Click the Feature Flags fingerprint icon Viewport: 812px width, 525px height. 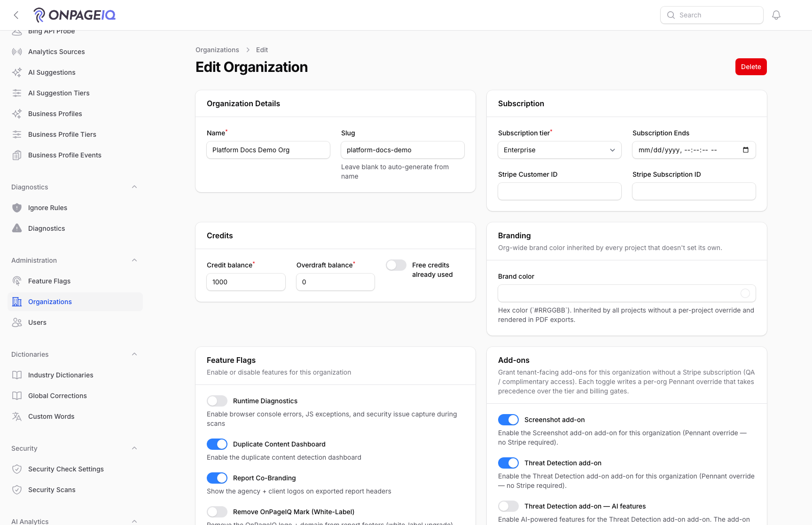click(17, 281)
